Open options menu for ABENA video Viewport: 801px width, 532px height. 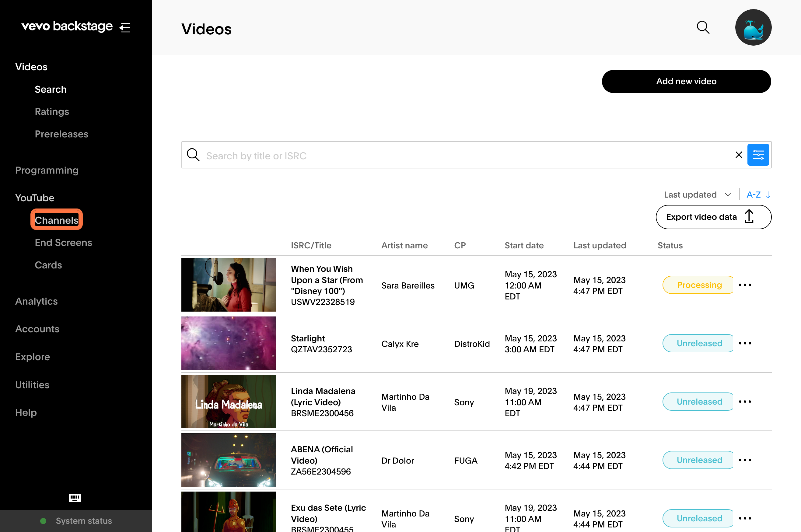745,460
